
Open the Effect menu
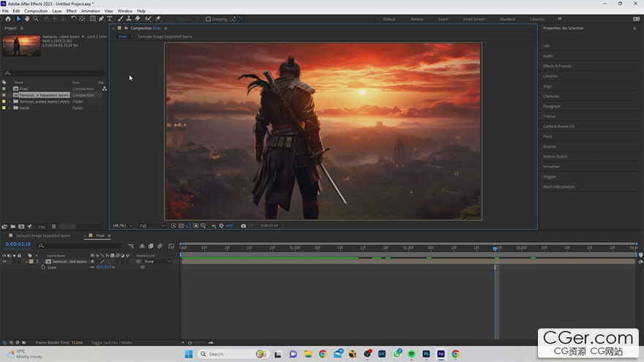click(72, 11)
